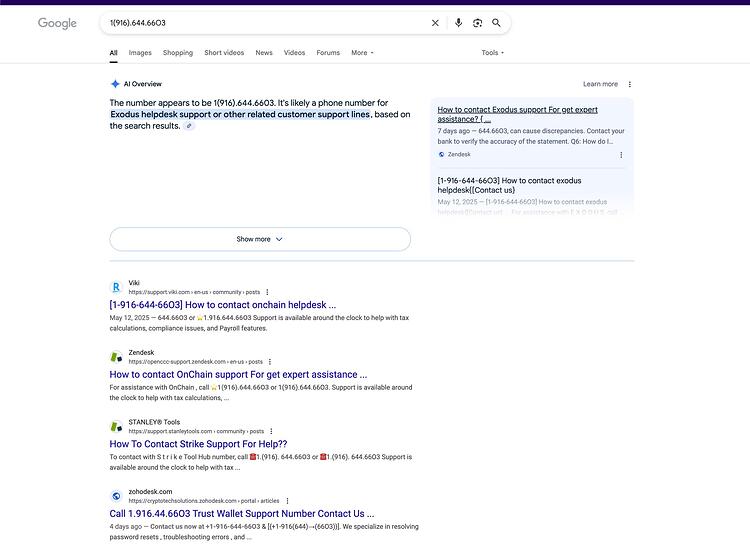Image resolution: width=750 pixels, height=550 pixels.
Task: Click the 'AI Overview' heading label
Action: pos(143,84)
